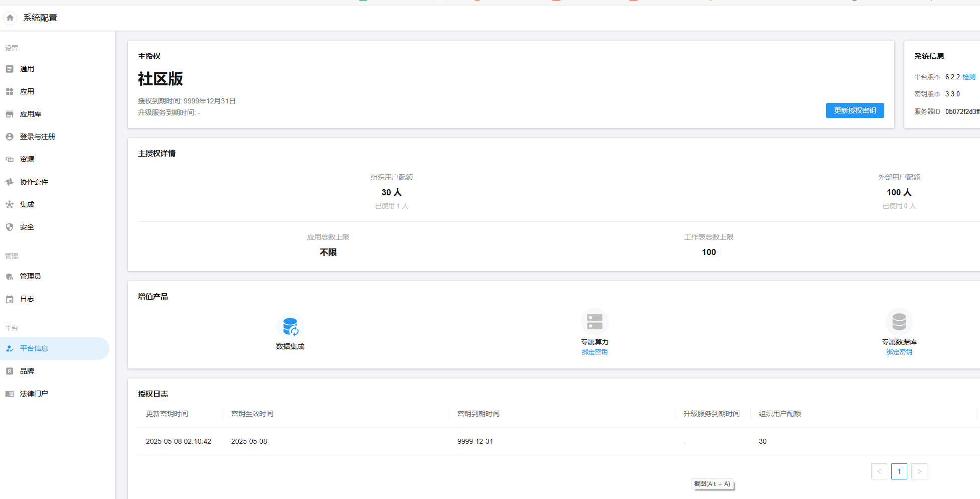Click the home icon beside 系统配置
This screenshot has height=499, width=980.
coord(10,18)
